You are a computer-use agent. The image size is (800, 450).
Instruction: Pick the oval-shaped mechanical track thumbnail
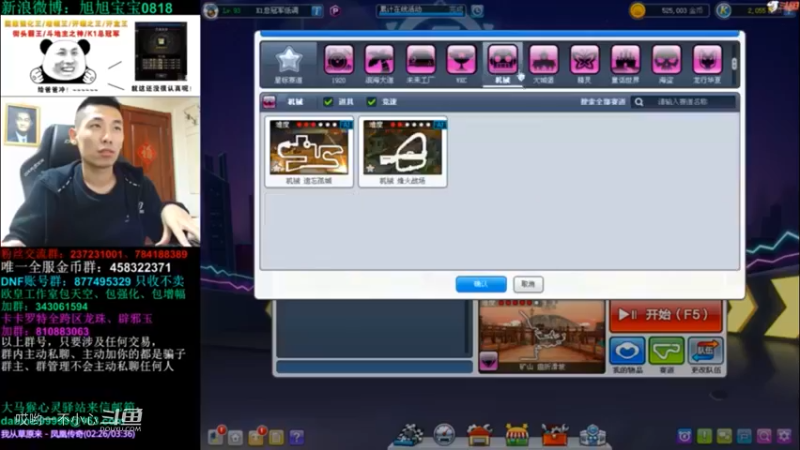coord(403,152)
